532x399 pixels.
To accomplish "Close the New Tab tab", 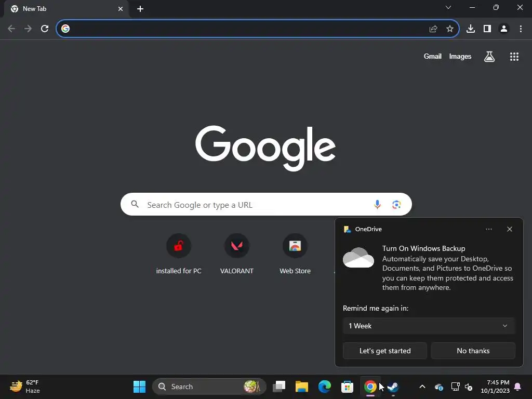I will [121, 9].
